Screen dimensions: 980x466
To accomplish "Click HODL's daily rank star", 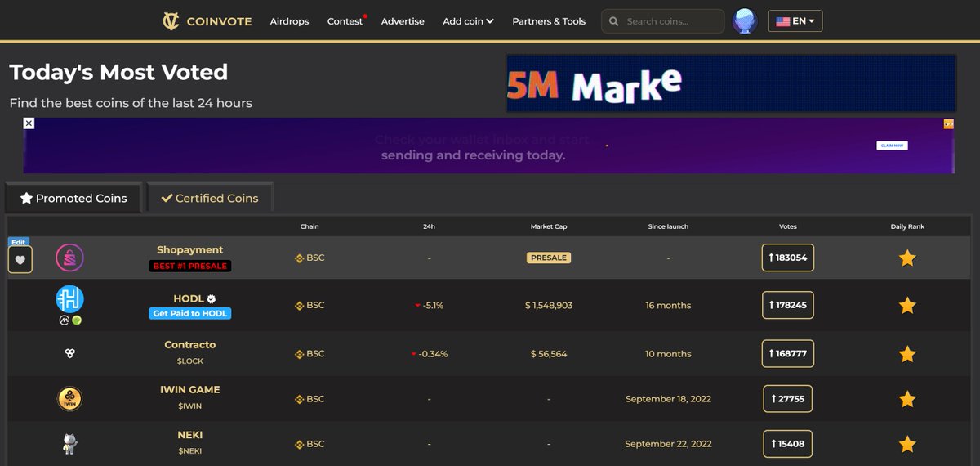I will [907, 306].
